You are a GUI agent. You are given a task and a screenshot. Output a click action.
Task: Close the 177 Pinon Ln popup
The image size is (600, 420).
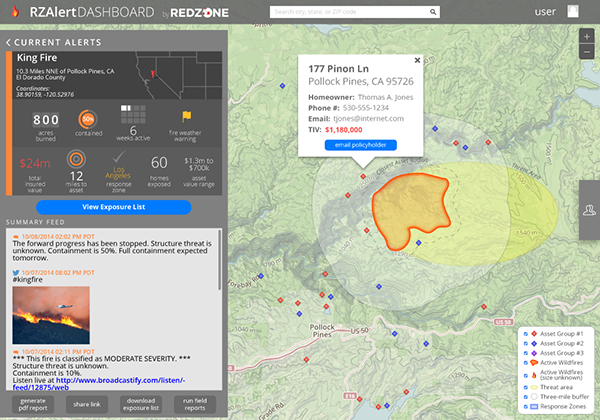(x=417, y=60)
